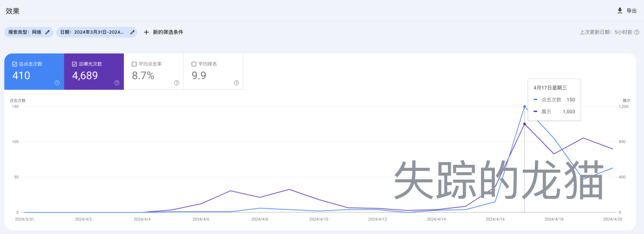Edit the date range filter pencil icon

132,32
